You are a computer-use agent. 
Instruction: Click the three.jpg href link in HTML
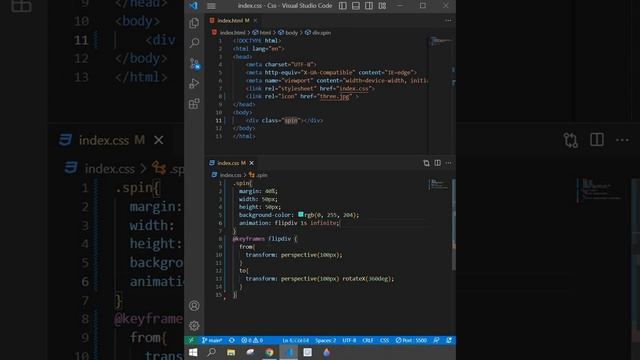tap(335, 97)
